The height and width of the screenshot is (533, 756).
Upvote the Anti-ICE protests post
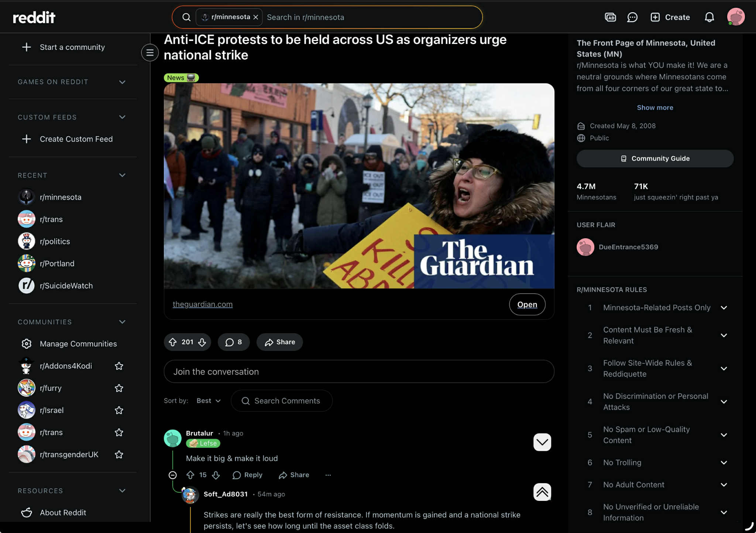173,342
